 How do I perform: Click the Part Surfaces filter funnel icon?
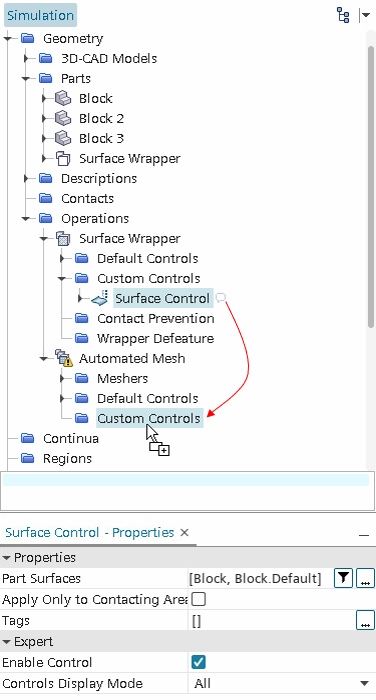(x=343, y=578)
